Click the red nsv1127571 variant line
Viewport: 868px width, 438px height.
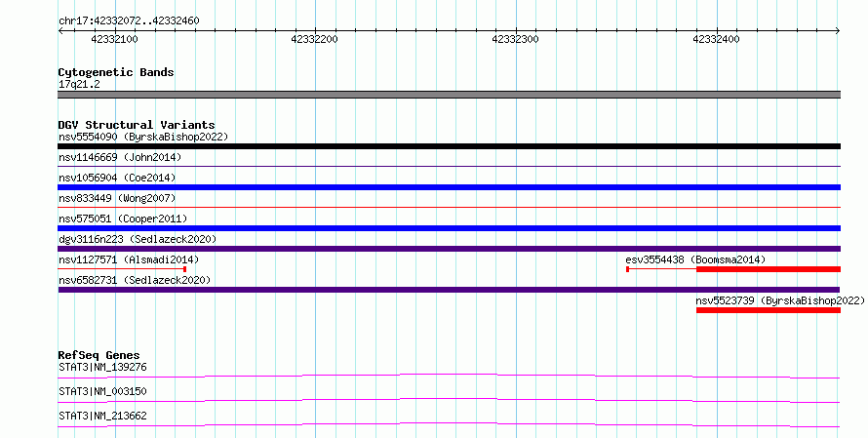coord(122,269)
